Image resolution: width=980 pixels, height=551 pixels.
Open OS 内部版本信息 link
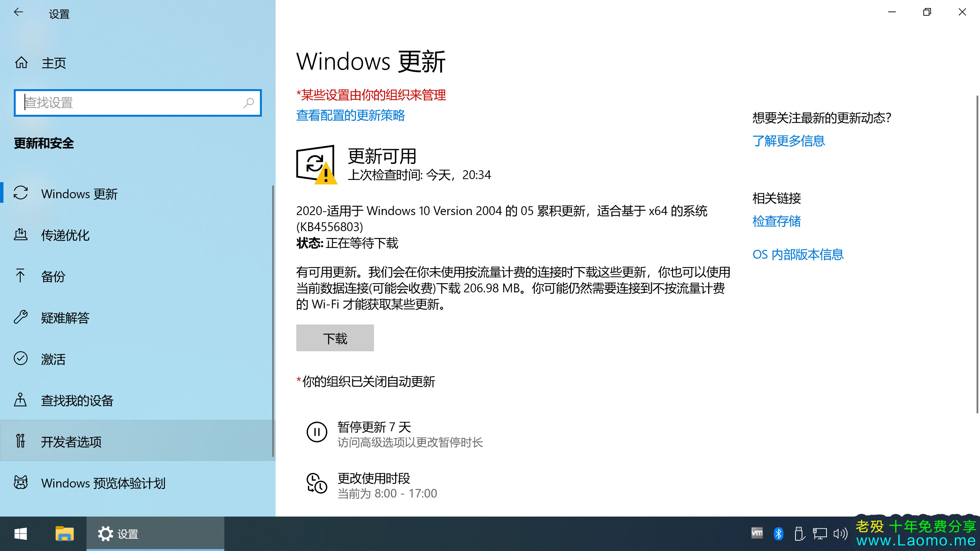tap(798, 254)
